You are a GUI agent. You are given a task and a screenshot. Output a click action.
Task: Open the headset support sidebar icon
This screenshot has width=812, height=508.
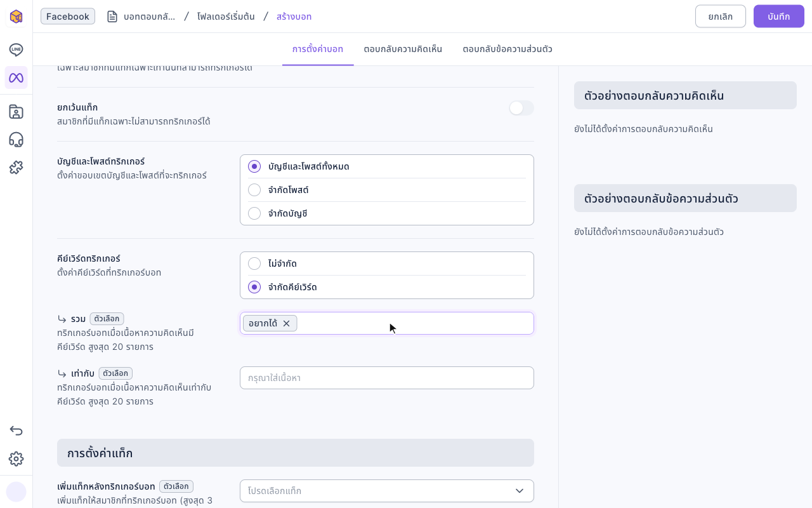tap(16, 140)
